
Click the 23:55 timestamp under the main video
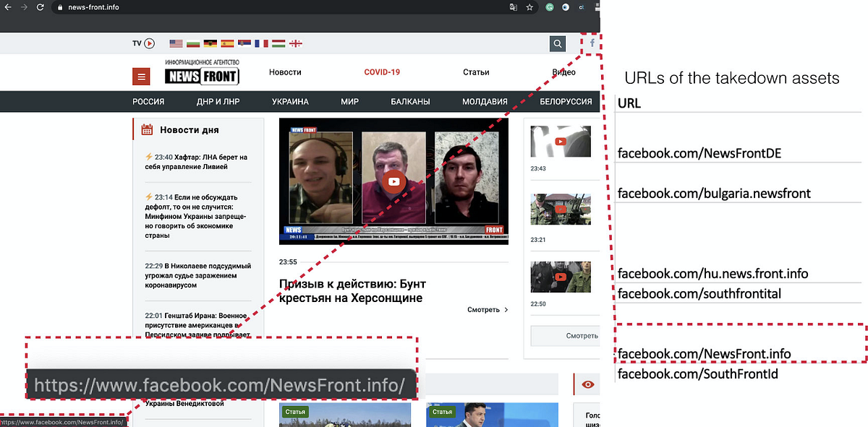point(288,262)
